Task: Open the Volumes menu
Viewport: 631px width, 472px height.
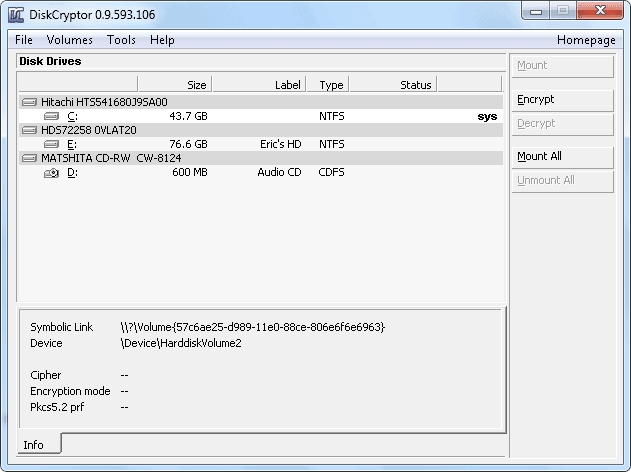Action: click(x=70, y=40)
